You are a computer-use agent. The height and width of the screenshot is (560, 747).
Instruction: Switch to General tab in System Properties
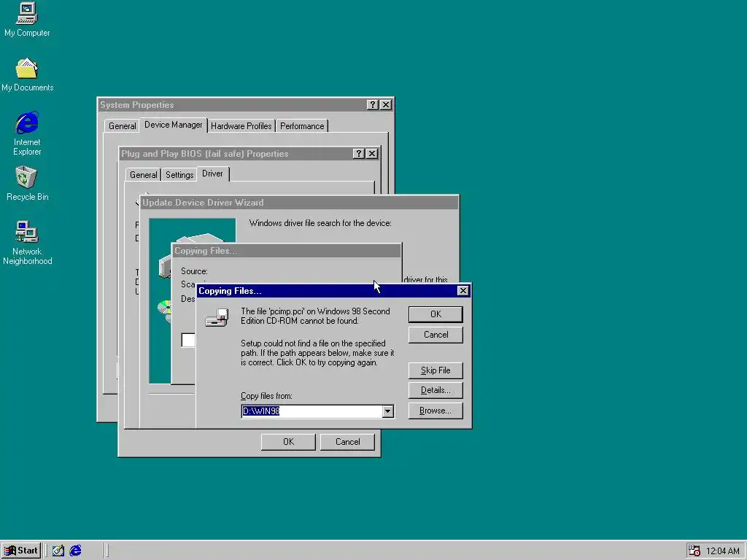122,126
